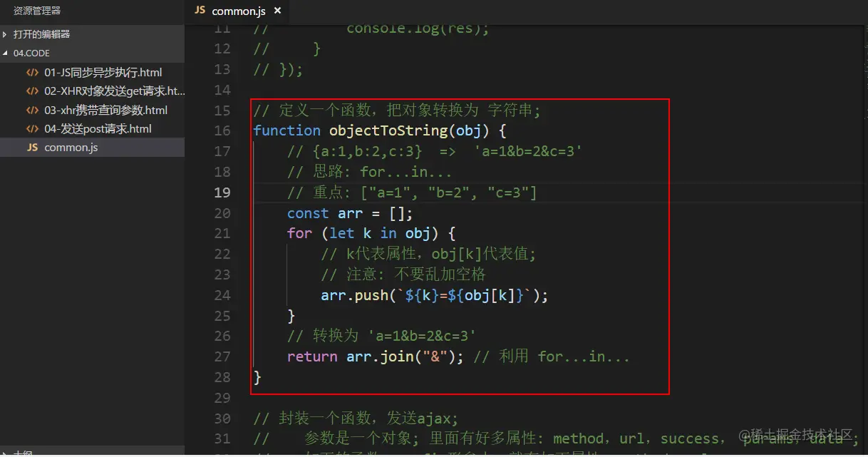
Task: Click HTML icon beside 03-xhr携带查询参数.html
Action: point(32,110)
